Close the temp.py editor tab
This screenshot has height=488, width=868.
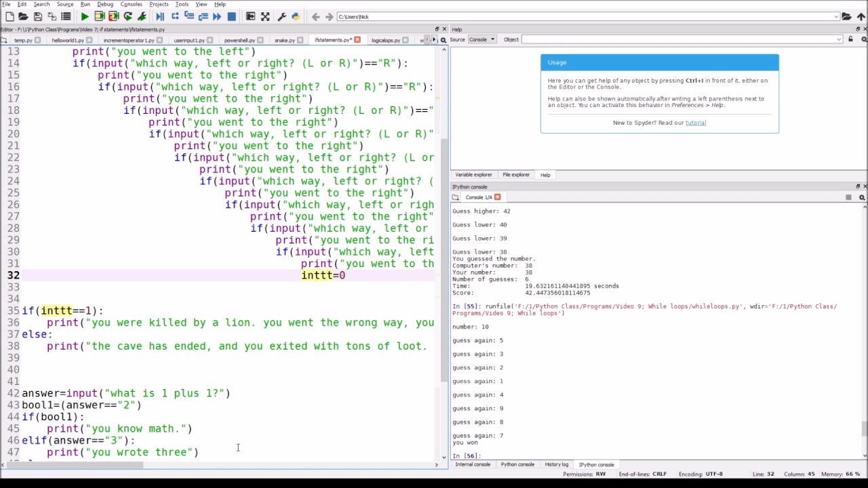pos(38,40)
